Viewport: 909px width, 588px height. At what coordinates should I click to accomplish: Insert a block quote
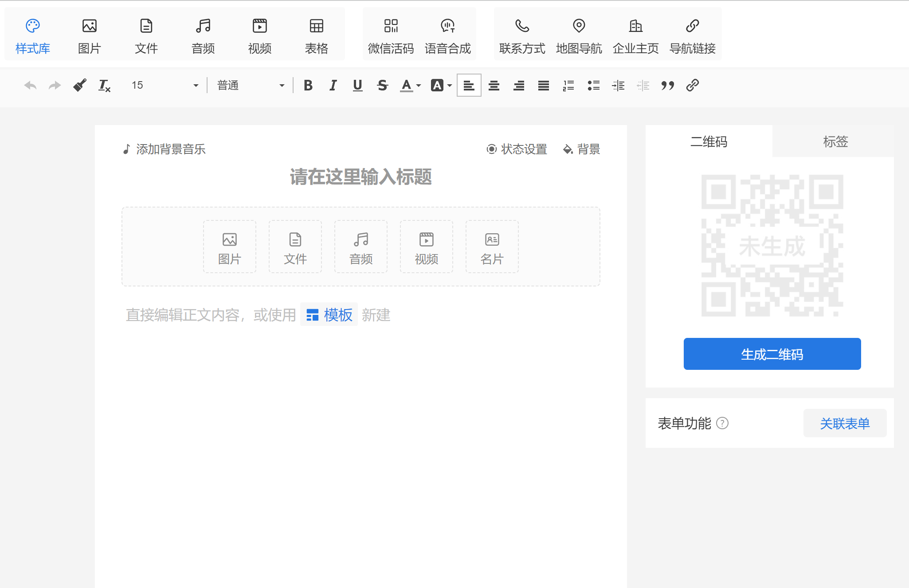coord(668,85)
